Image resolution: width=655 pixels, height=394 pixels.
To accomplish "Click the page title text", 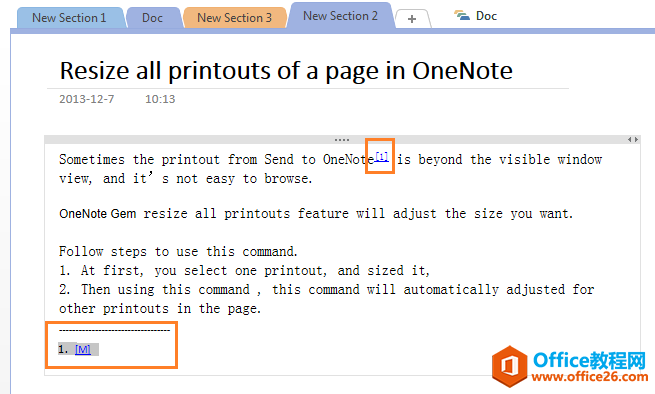I will tap(286, 70).
